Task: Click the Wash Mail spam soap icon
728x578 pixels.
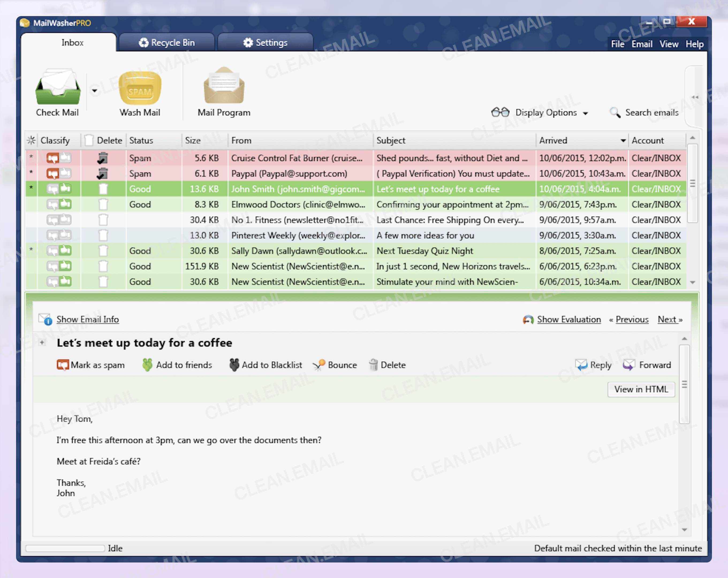Action: [x=140, y=88]
